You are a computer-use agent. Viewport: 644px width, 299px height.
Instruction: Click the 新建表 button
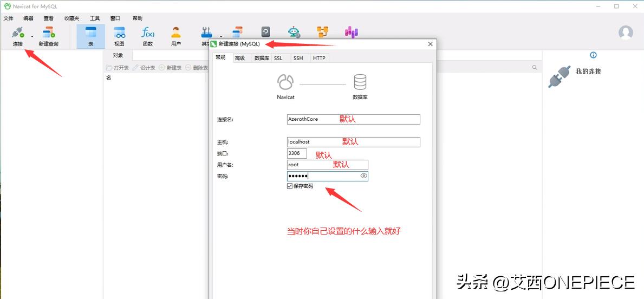[x=170, y=68]
